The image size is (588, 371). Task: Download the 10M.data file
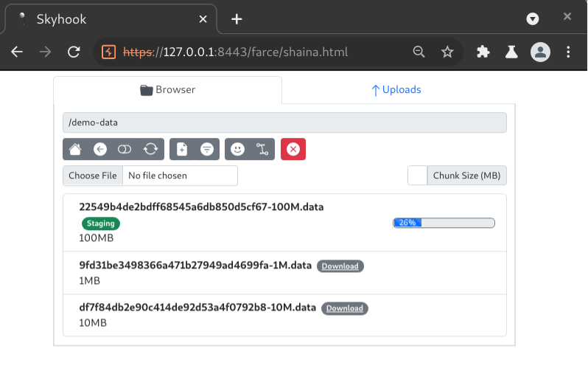345,308
